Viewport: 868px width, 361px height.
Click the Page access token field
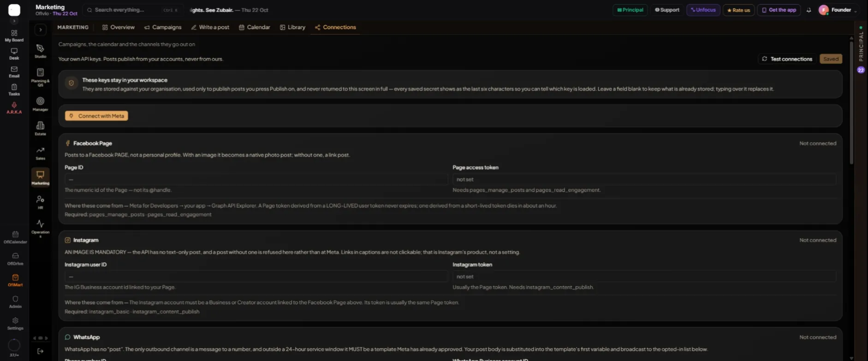[644, 179]
